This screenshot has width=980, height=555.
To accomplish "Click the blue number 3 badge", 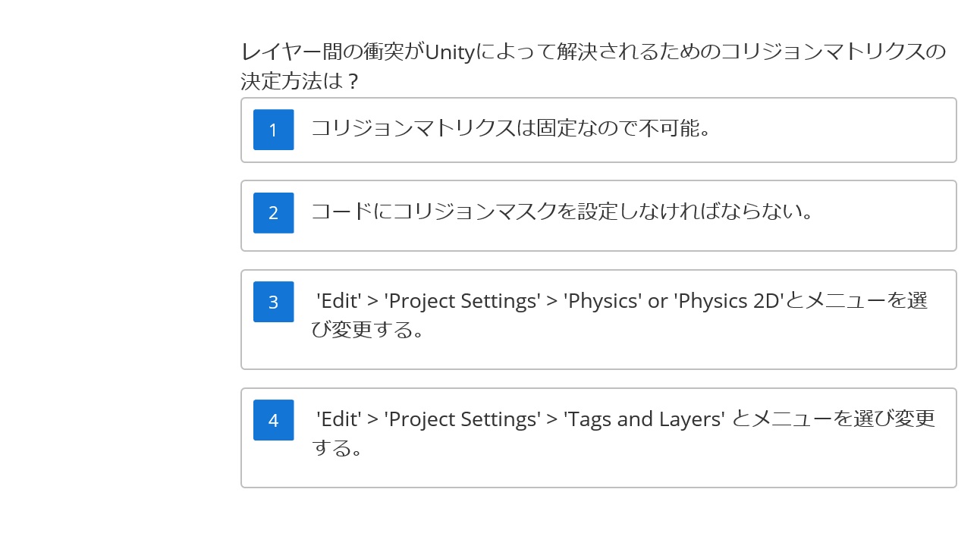I will 273,302.
